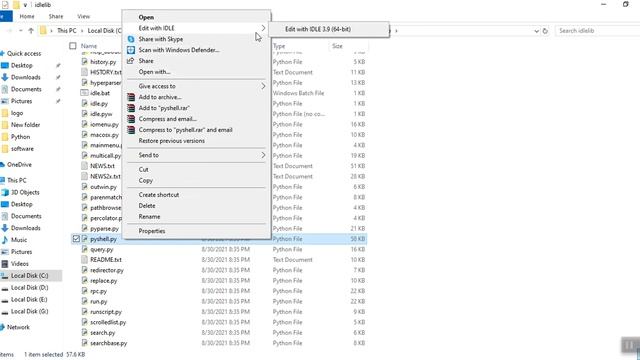Click the batch file icon of idle.bat

(84, 93)
